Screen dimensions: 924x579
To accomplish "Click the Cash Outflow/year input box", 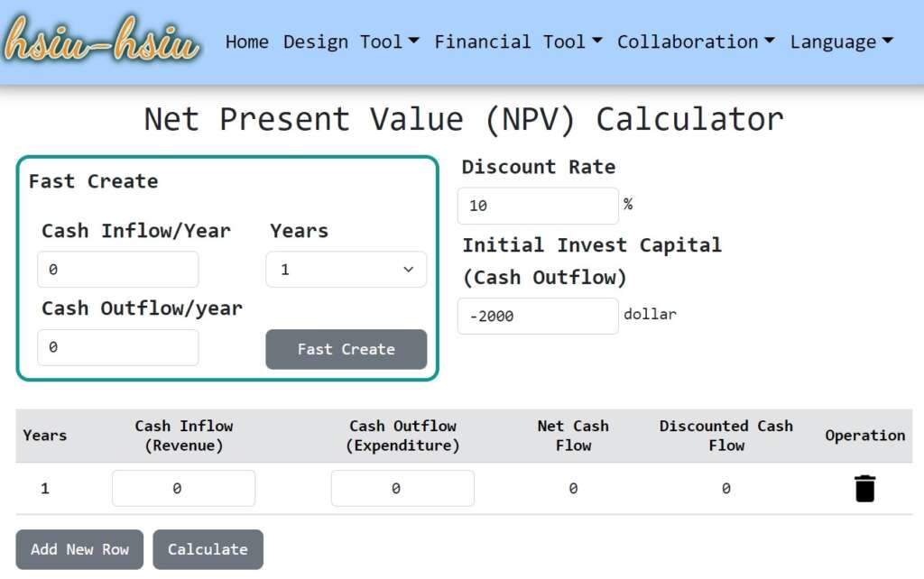I will [117, 347].
